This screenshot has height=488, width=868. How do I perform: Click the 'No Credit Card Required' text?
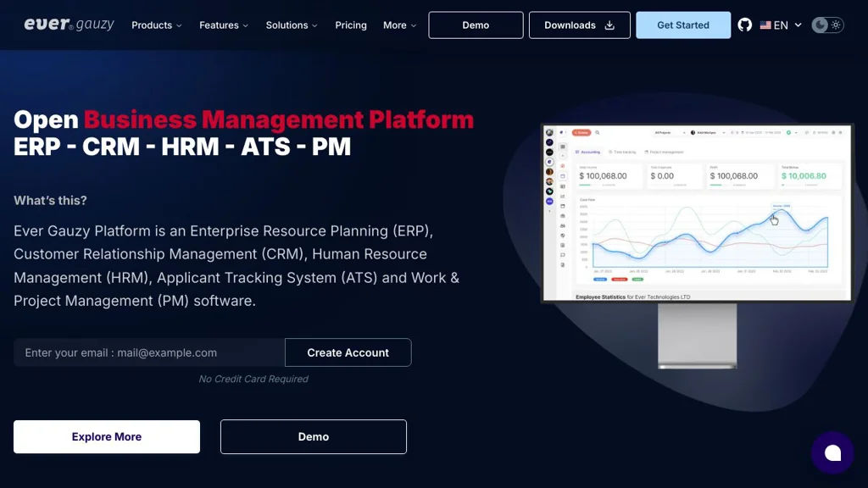253,379
